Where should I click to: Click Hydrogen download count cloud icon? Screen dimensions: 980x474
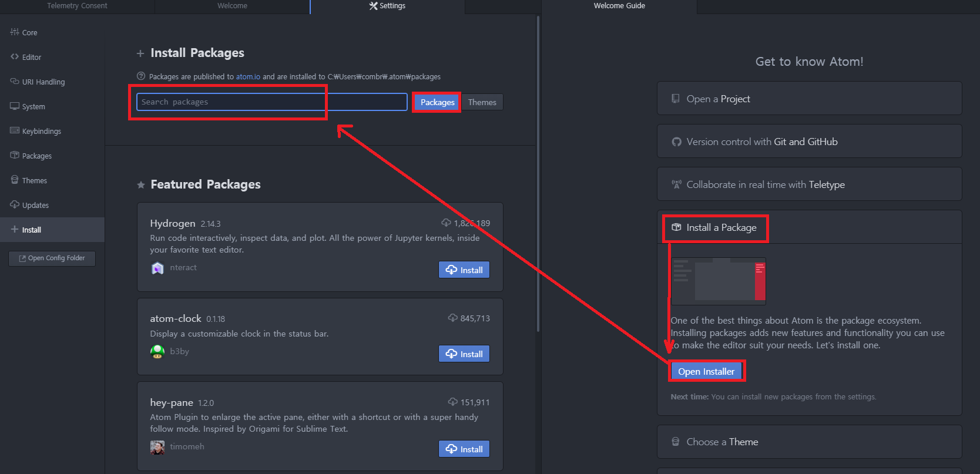pyautogui.click(x=446, y=223)
